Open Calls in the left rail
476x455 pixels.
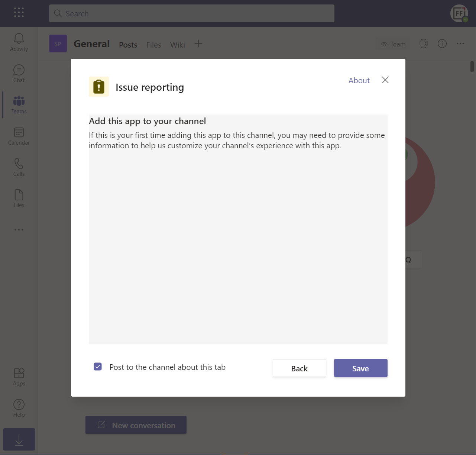(x=19, y=167)
